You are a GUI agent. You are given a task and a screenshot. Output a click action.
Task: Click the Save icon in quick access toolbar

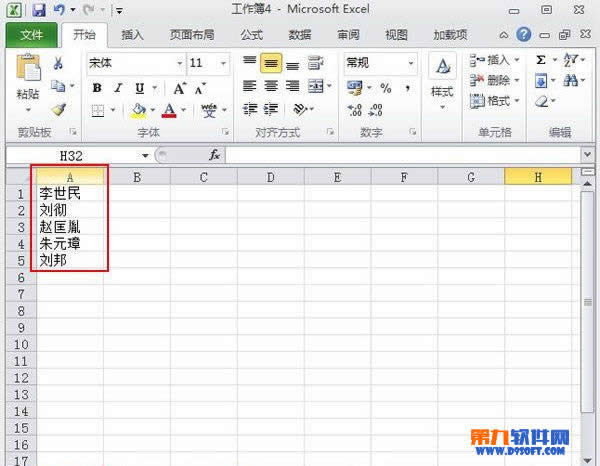click(x=39, y=10)
